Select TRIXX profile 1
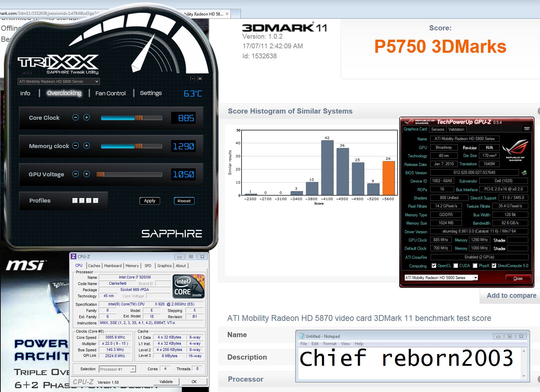540x392 pixels. pyautogui.click(x=75, y=200)
